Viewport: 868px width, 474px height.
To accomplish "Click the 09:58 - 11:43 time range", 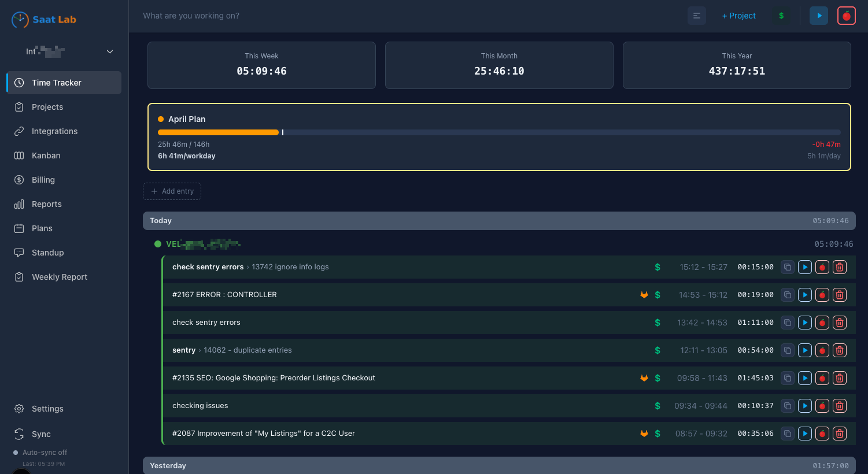I will pos(702,378).
